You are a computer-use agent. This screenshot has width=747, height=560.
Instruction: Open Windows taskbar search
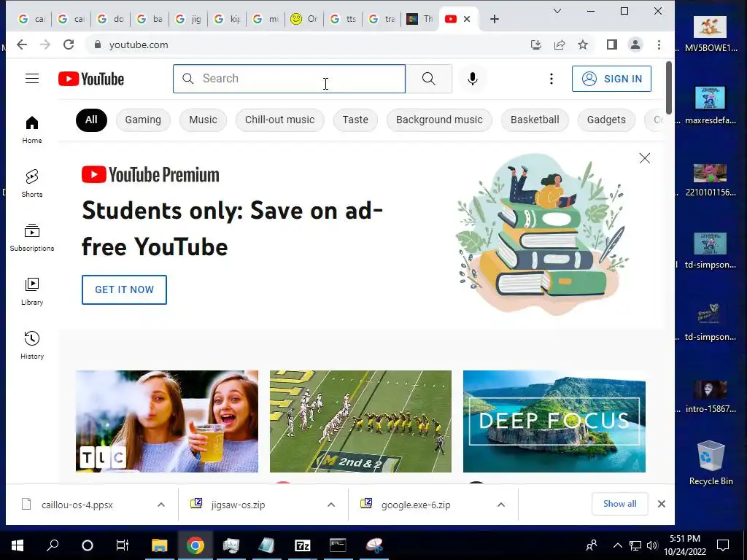pos(53,545)
